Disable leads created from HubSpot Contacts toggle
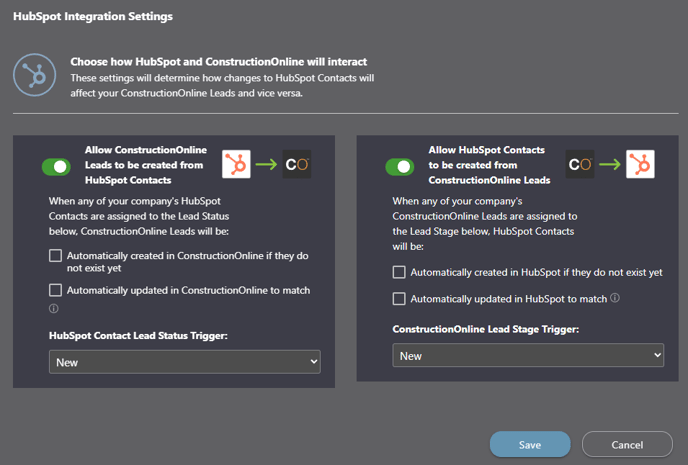 point(56,166)
